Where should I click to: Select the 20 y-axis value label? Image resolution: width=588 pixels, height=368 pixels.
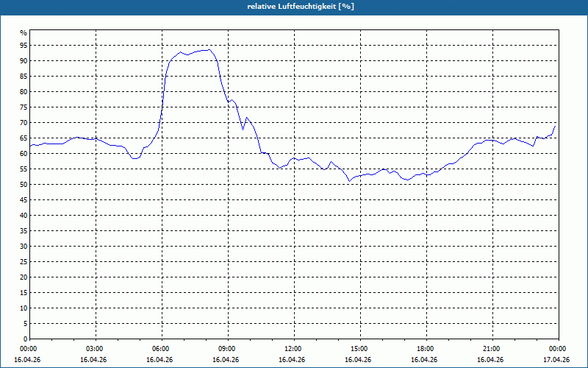[24, 277]
